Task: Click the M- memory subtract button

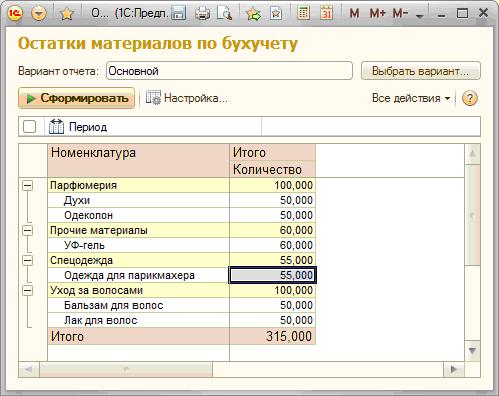Action: coord(401,14)
